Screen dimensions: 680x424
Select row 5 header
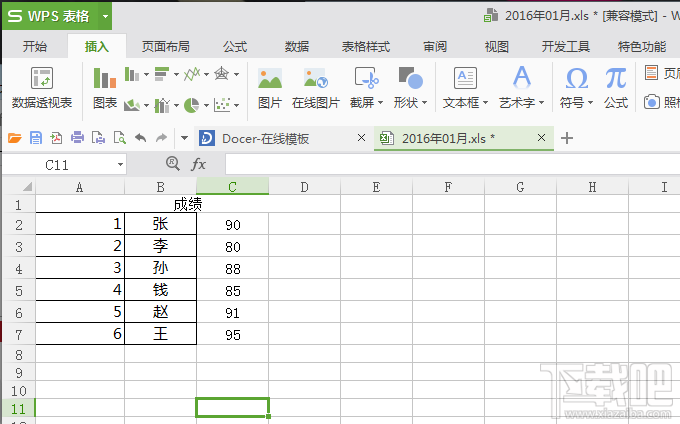tap(19, 290)
